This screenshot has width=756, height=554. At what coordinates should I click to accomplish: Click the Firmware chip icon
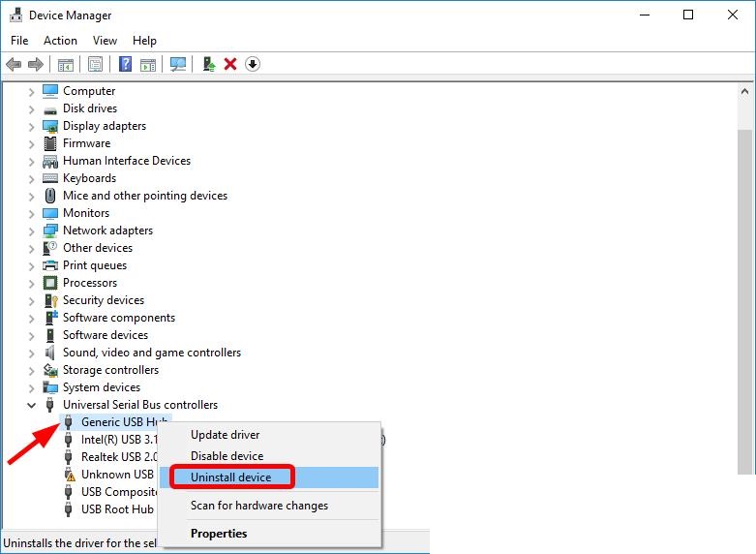tap(50, 143)
